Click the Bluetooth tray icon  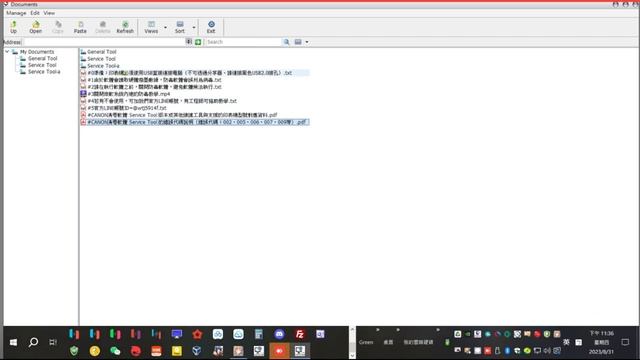(507, 351)
